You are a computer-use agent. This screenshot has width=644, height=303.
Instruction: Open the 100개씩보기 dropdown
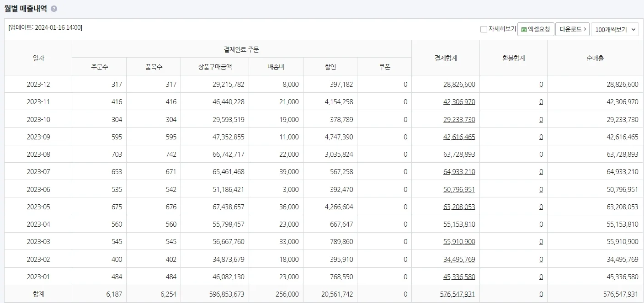615,29
